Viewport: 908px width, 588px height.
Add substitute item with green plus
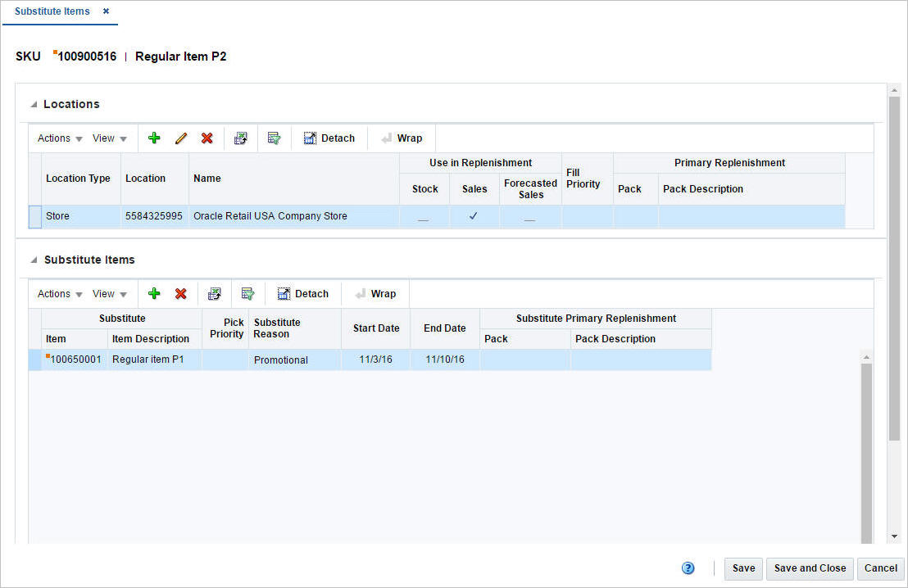[x=154, y=294]
